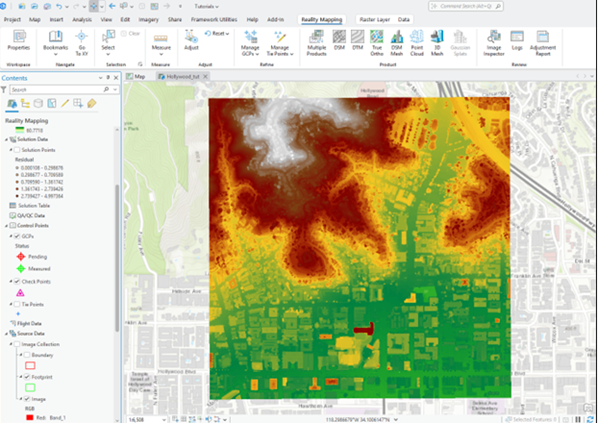Switch to the Imagery ribbon tab

click(148, 19)
